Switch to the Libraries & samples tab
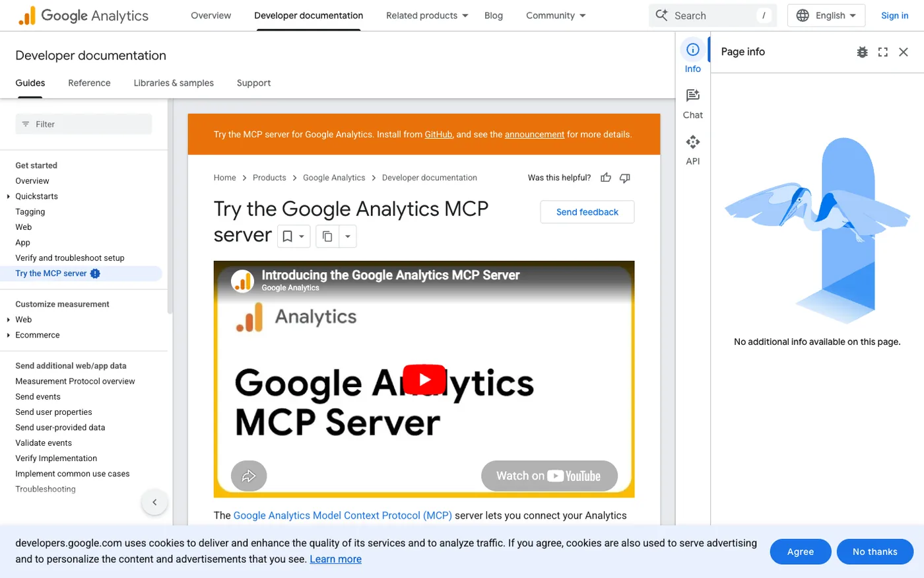 (x=174, y=83)
